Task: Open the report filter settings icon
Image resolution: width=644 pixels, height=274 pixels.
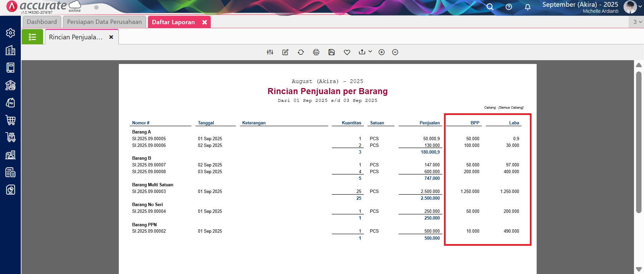Action: click(x=270, y=52)
